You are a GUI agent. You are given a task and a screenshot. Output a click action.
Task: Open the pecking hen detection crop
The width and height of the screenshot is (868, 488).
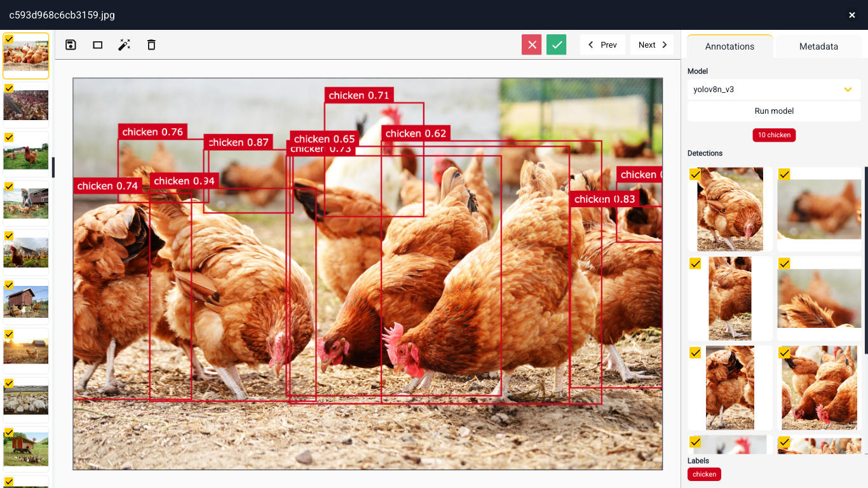(x=730, y=210)
